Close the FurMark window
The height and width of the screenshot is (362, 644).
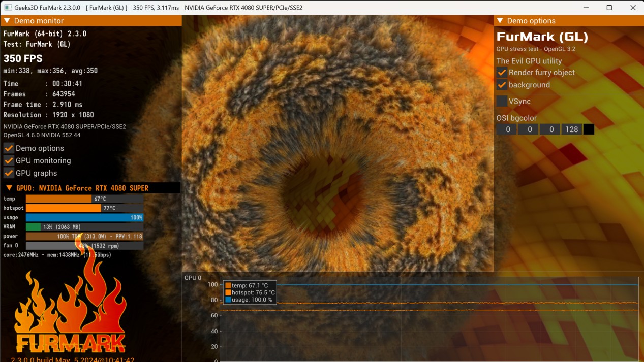click(x=632, y=8)
